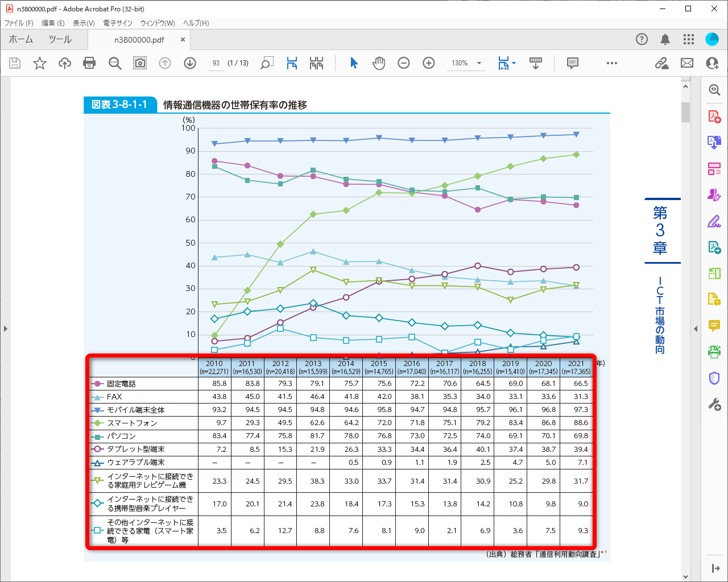Print the current PDF document
Viewport: 728px width, 582px height.
[89, 63]
